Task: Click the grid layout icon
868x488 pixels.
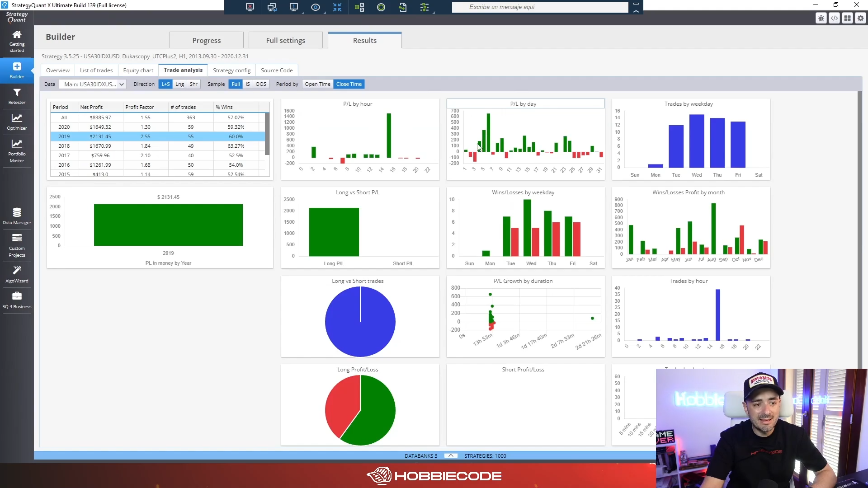Action: [847, 18]
